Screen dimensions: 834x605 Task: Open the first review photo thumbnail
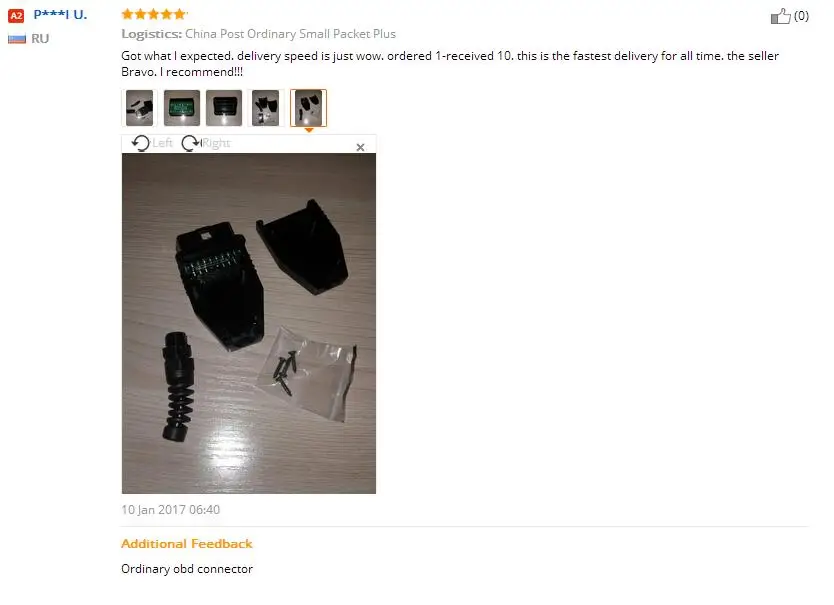[x=140, y=108]
